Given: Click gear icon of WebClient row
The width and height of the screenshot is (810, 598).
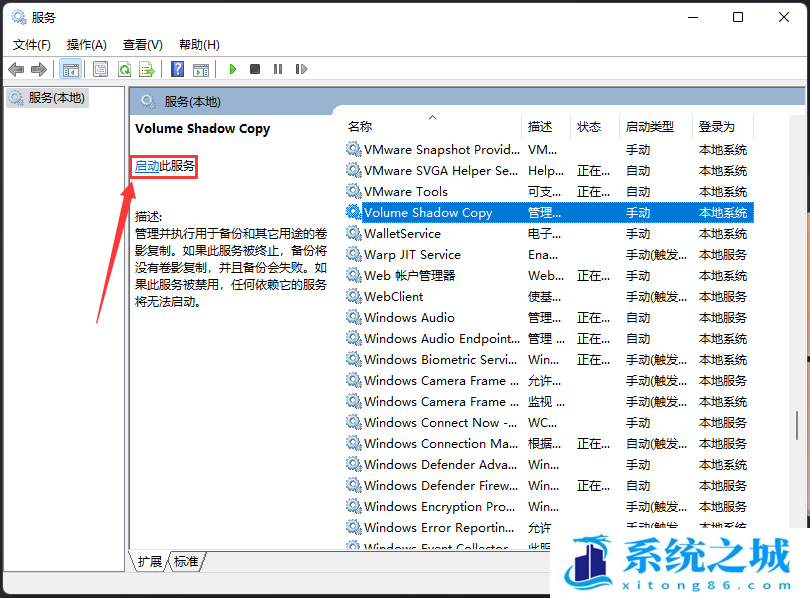Looking at the screenshot, I should [x=353, y=296].
